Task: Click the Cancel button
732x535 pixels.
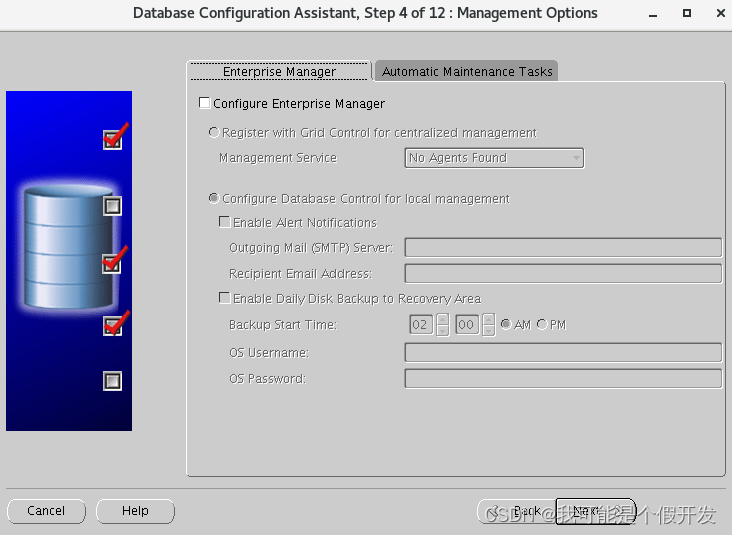Action: [46, 511]
